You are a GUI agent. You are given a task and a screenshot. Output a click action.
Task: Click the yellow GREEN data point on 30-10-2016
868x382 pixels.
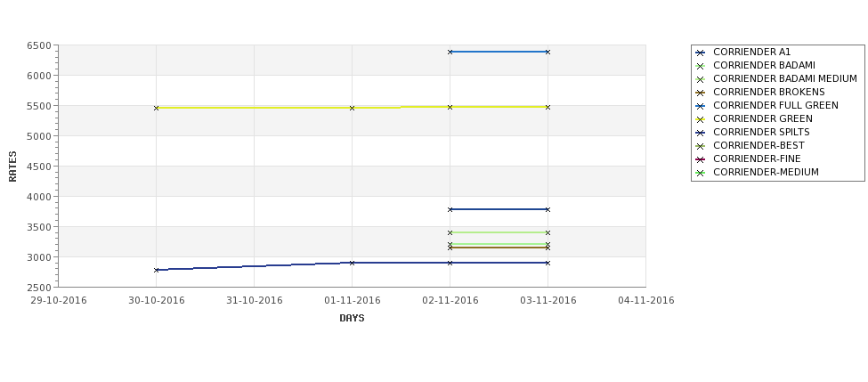pyautogui.click(x=156, y=108)
